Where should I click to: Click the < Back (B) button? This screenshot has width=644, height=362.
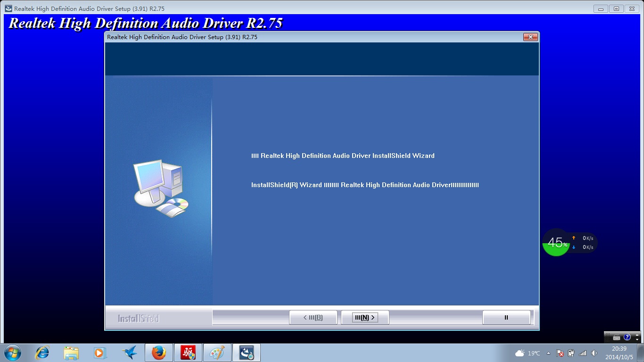(313, 318)
